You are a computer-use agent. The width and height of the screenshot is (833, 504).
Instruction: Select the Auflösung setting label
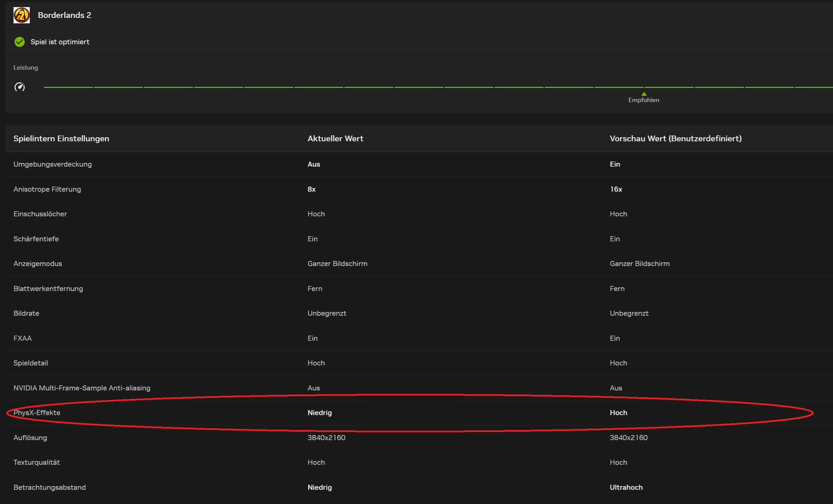coord(30,438)
